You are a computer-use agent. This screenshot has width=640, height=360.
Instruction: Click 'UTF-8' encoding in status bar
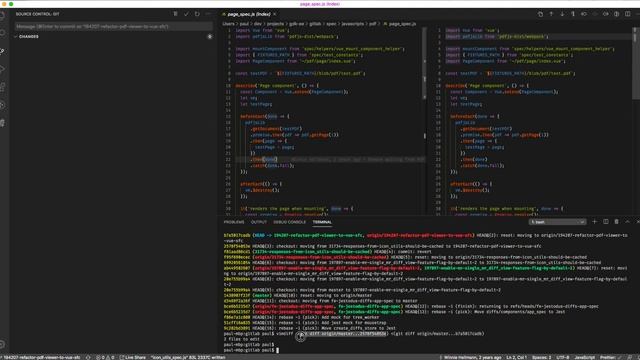point(562,357)
